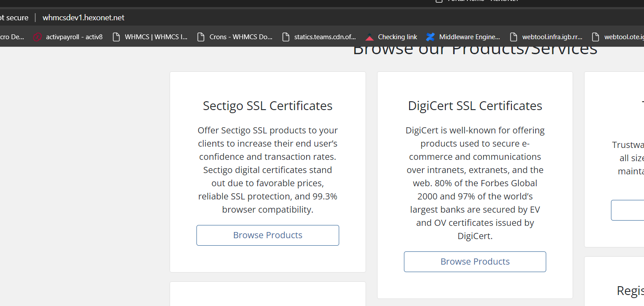Open the webtool.infra.igb bookmark

pos(546,37)
